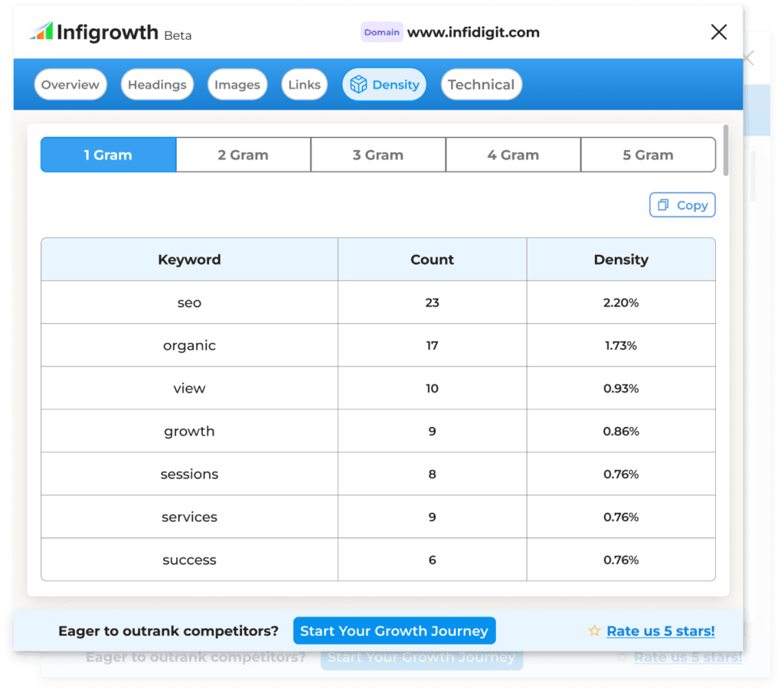This screenshot has height=695, width=784.
Task: Show 4 Gram keyword density
Action: pyautogui.click(x=513, y=155)
